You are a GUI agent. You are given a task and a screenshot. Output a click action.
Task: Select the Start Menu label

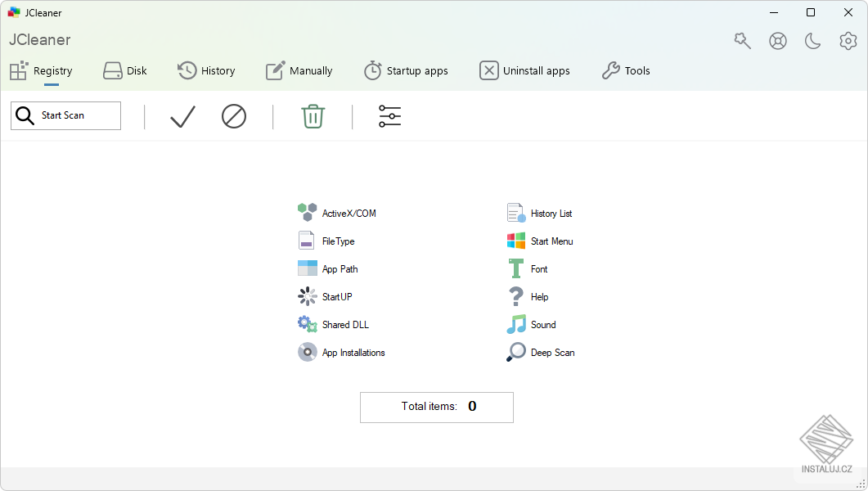(552, 241)
